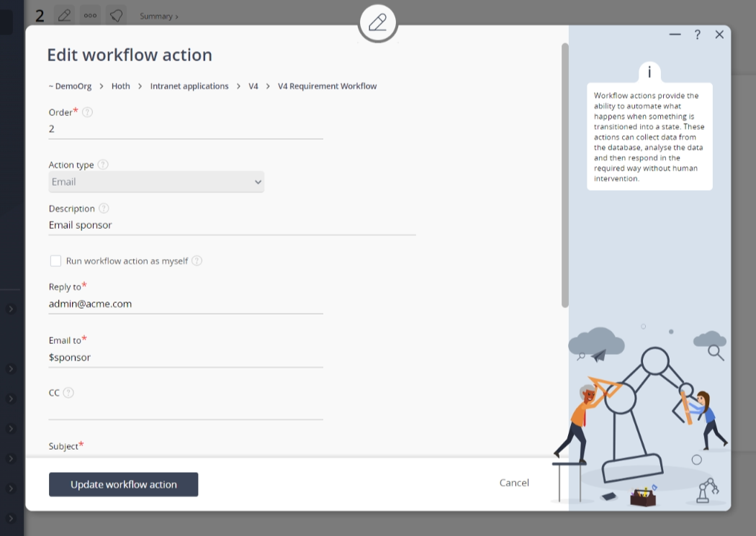Click the dialog's vertical scrollbar
Viewport: 756px width, 536px height.
pyautogui.click(x=565, y=173)
